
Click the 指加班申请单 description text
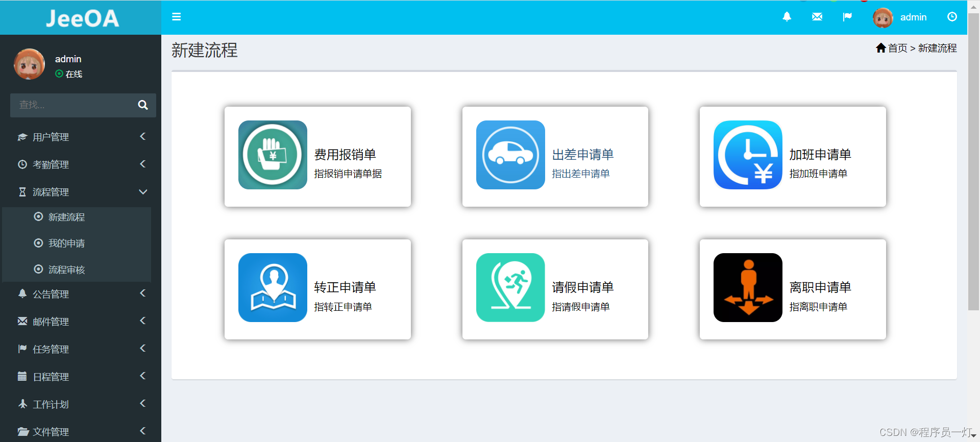[x=818, y=174]
